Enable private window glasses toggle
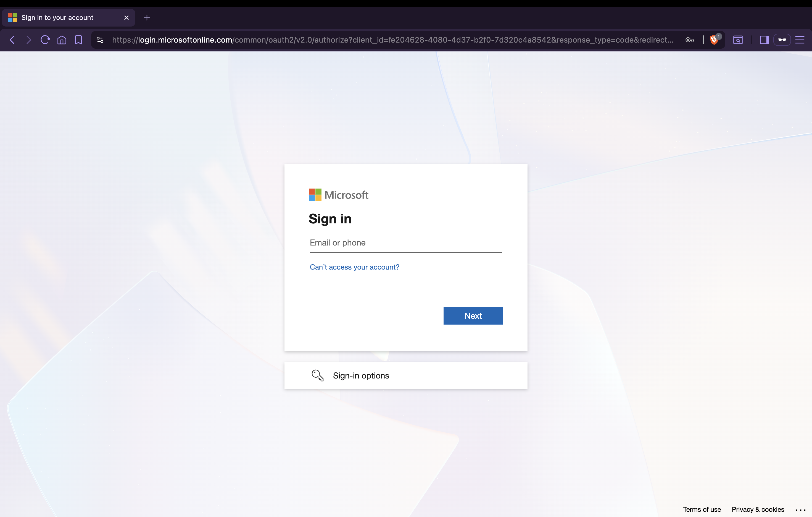This screenshot has height=517, width=812. pos(782,40)
